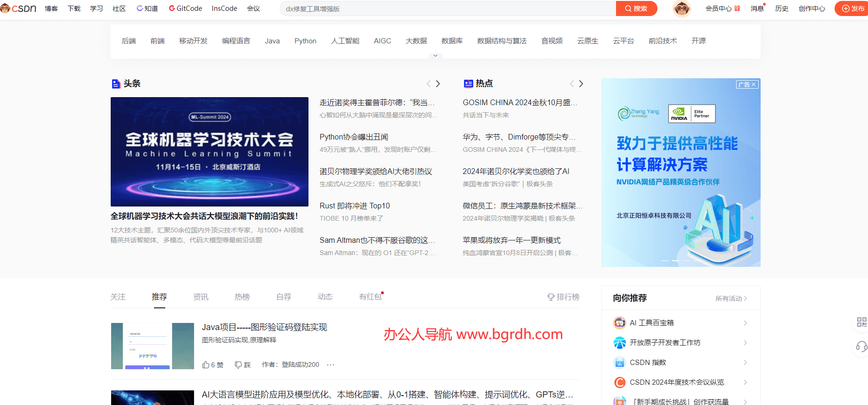This screenshot has width=868, height=405.
Task: Open the user avatar profile icon
Action: 681,8
